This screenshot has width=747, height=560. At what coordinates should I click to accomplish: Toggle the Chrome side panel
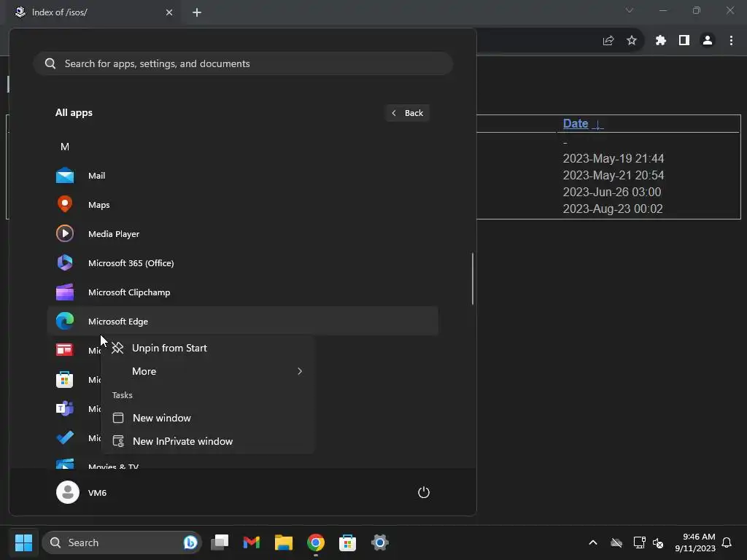(684, 41)
